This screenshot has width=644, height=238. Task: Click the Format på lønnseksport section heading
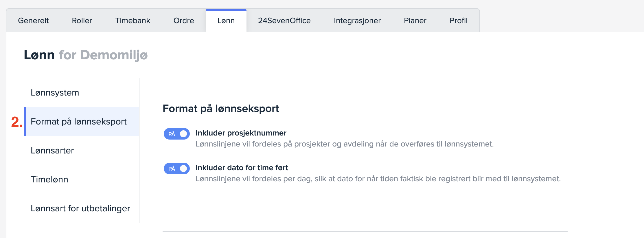click(x=221, y=109)
